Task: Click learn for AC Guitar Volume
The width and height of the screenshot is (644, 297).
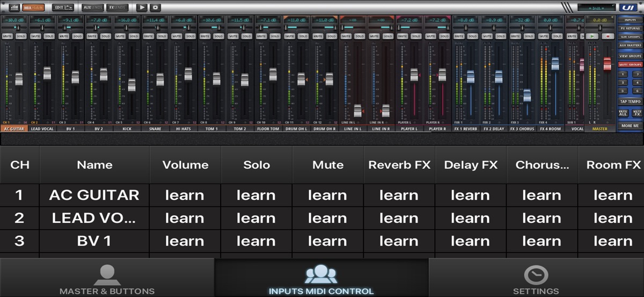Action: tap(185, 195)
